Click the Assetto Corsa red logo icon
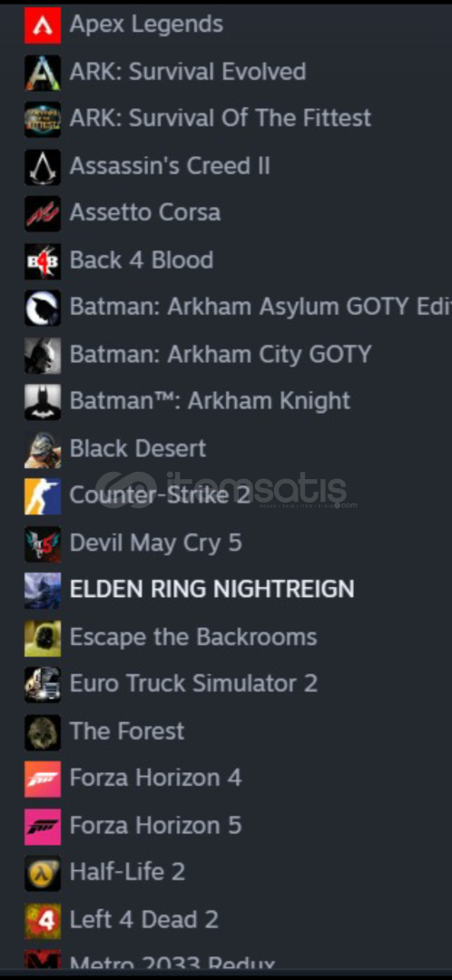Image resolution: width=452 pixels, height=980 pixels. (x=43, y=214)
